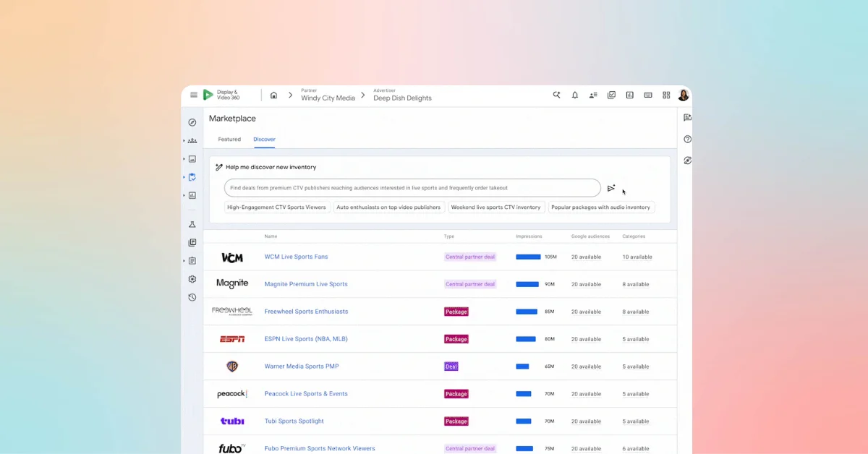The height and width of the screenshot is (454, 868).
Task: Choose Popular packages with audio inventory suggestion
Action: tap(601, 207)
